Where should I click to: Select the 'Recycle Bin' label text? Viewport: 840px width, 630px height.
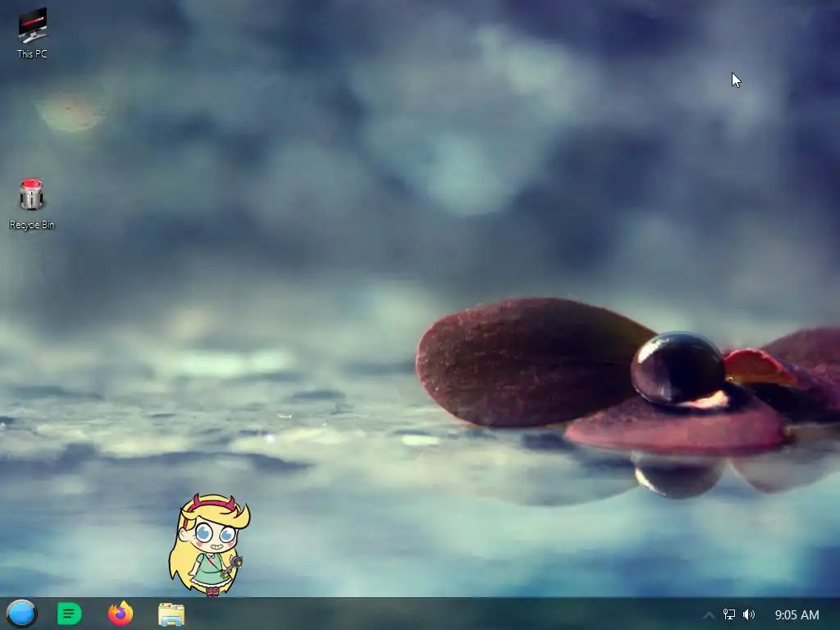coord(32,225)
